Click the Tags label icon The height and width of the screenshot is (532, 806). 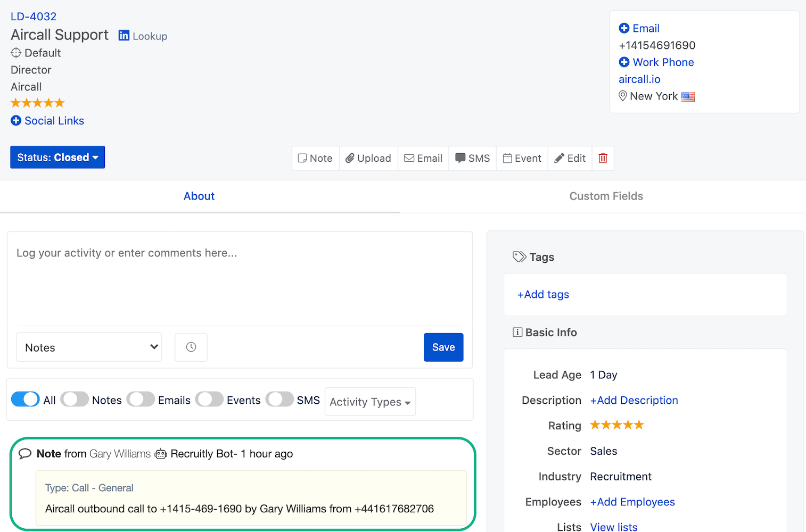click(x=519, y=257)
